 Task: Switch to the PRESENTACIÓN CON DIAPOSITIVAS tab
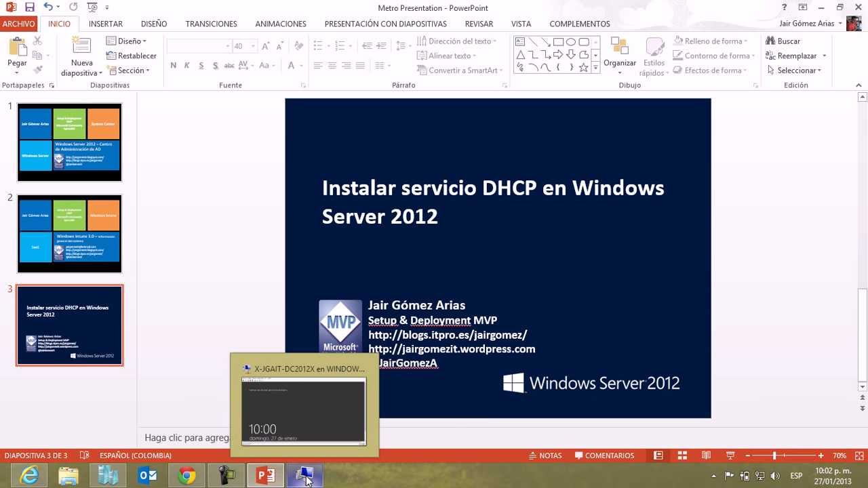[386, 24]
